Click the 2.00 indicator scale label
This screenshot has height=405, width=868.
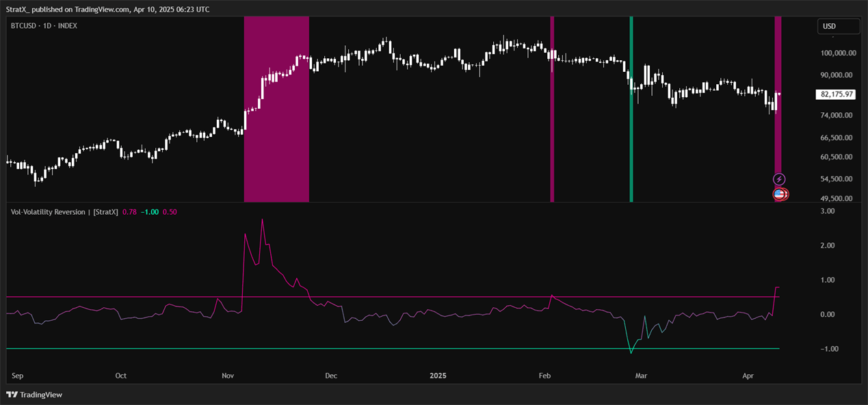click(826, 245)
